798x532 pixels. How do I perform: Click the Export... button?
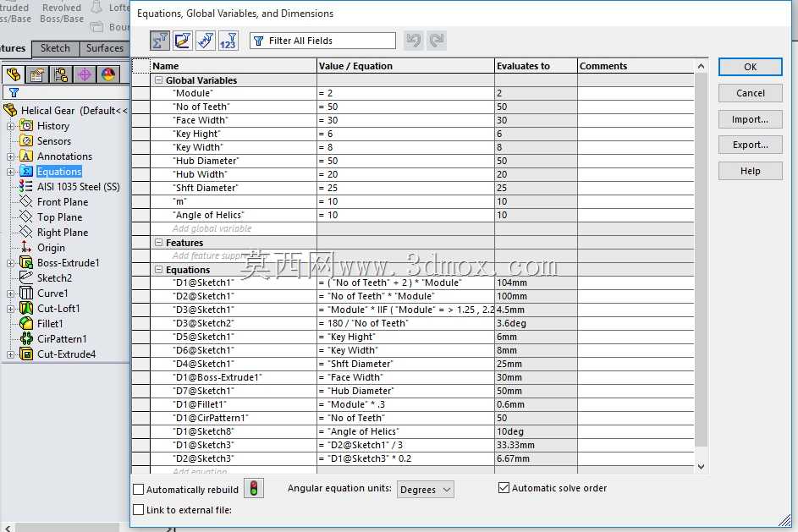[x=750, y=145]
